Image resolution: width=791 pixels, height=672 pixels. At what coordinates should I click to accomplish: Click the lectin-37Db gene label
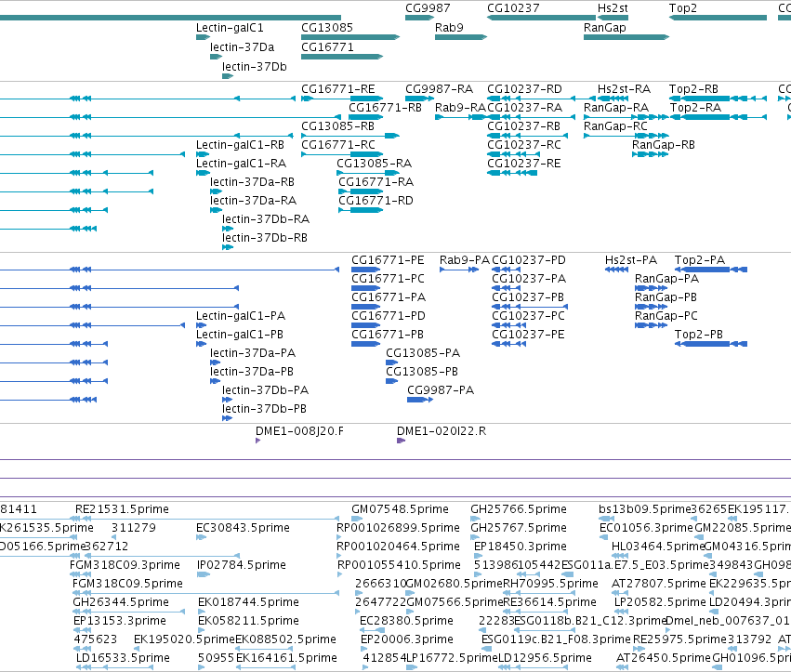pyautogui.click(x=255, y=67)
